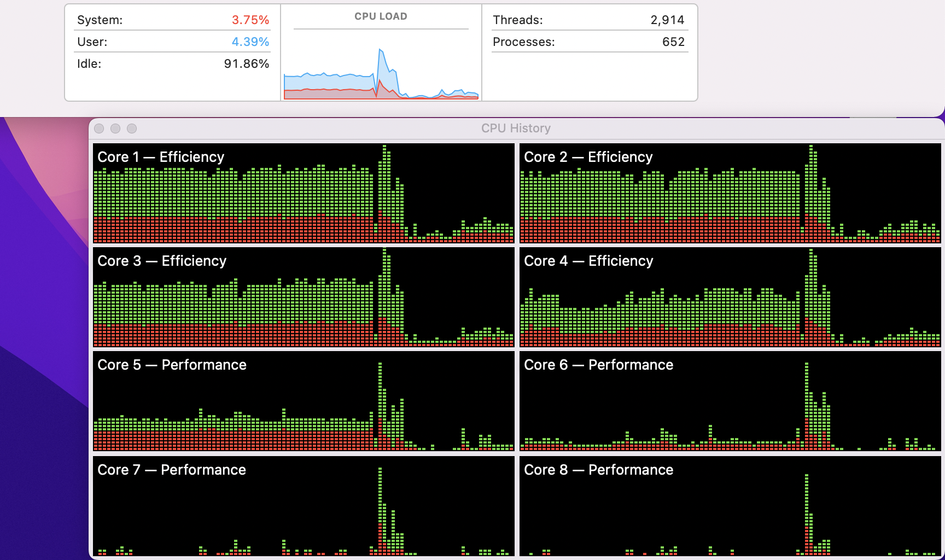This screenshot has height=560, width=945.
Task: Select the Core 8 — Performance graph
Action: [x=730, y=506]
